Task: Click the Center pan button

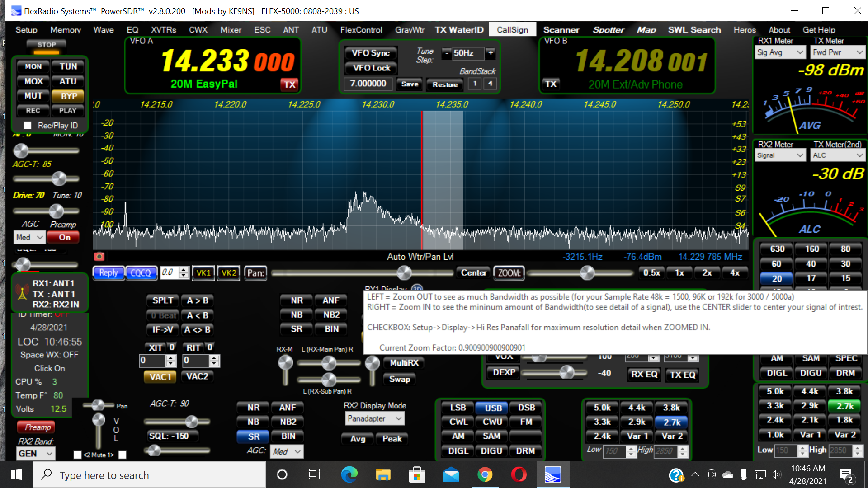Action: [474, 273]
